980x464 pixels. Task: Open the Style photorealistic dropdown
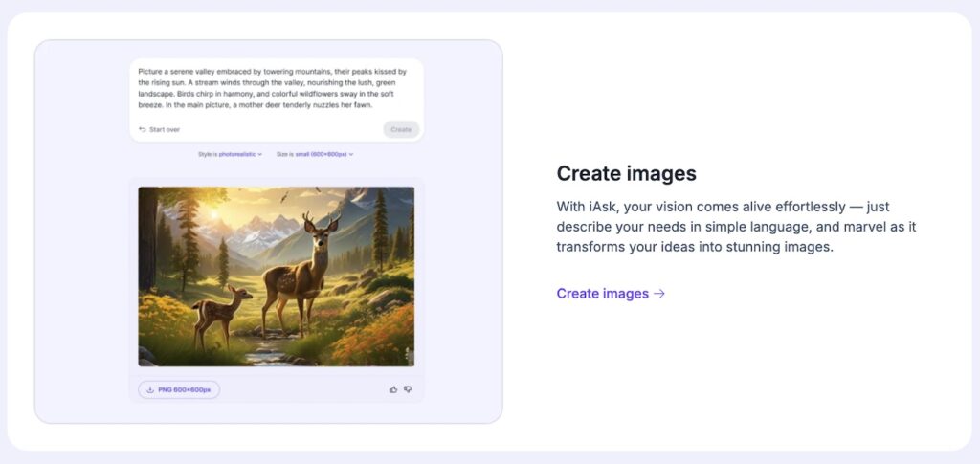point(230,154)
